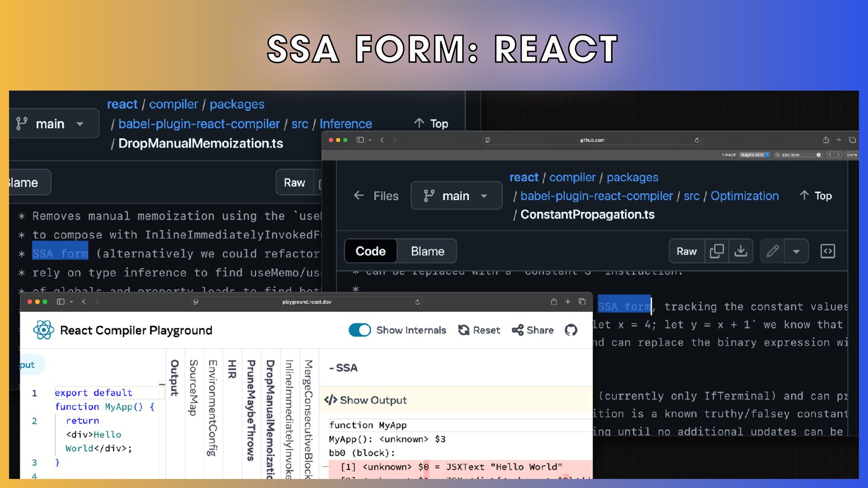The height and width of the screenshot is (488, 868).
Task: Reset the React Compiler Playground
Action: (479, 330)
